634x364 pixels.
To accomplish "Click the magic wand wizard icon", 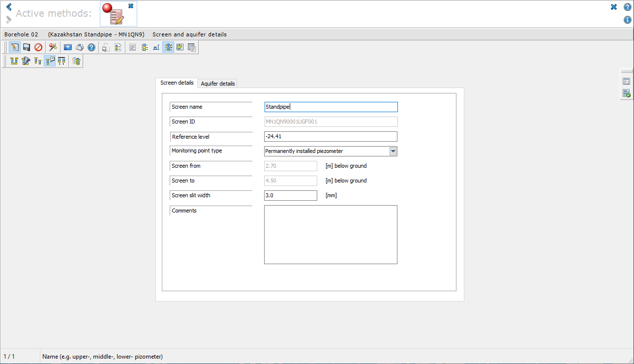I will coord(53,47).
